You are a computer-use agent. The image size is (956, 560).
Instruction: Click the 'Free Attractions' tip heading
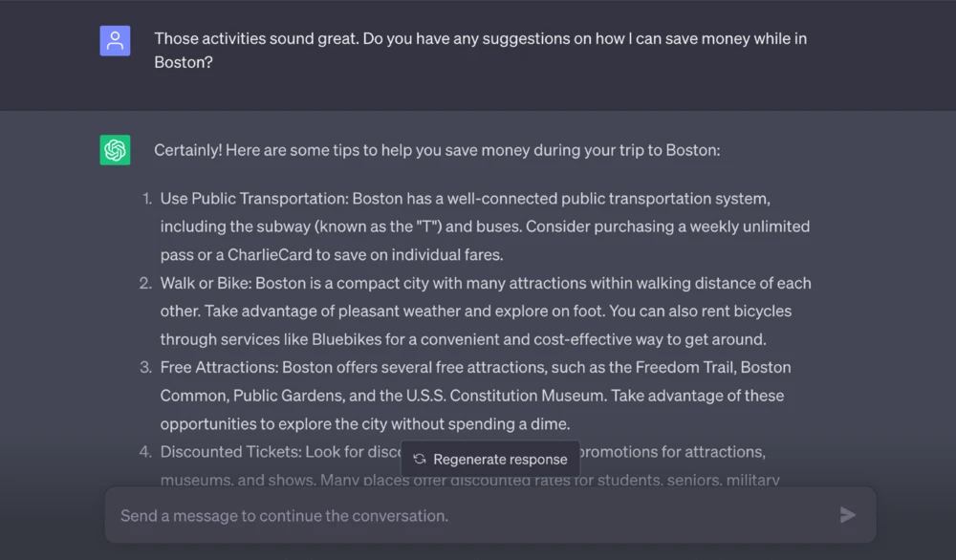coord(217,367)
